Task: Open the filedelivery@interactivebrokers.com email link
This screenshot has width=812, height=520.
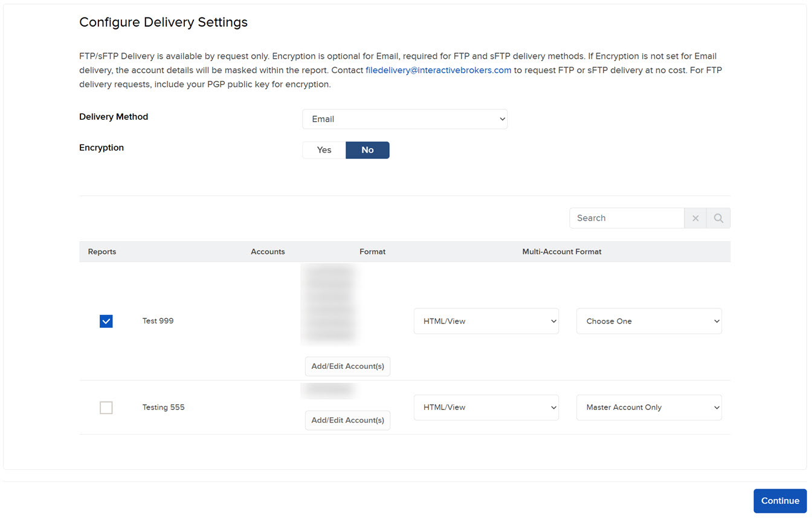Action: [437, 70]
